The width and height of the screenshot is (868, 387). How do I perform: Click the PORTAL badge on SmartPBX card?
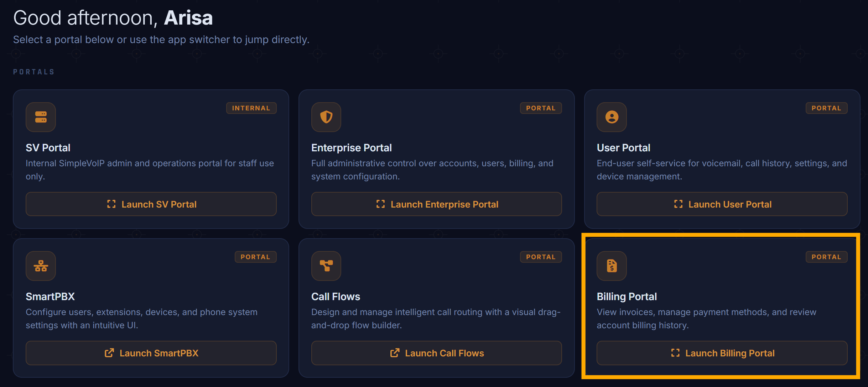click(255, 257)
